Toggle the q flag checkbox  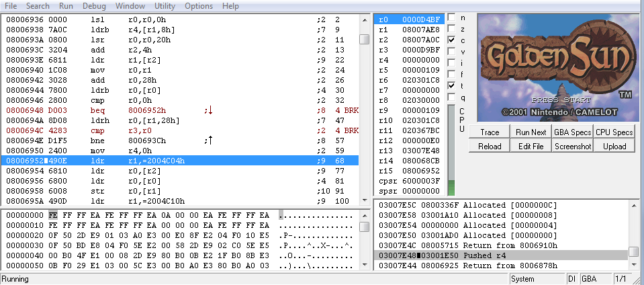click(451, 97)
